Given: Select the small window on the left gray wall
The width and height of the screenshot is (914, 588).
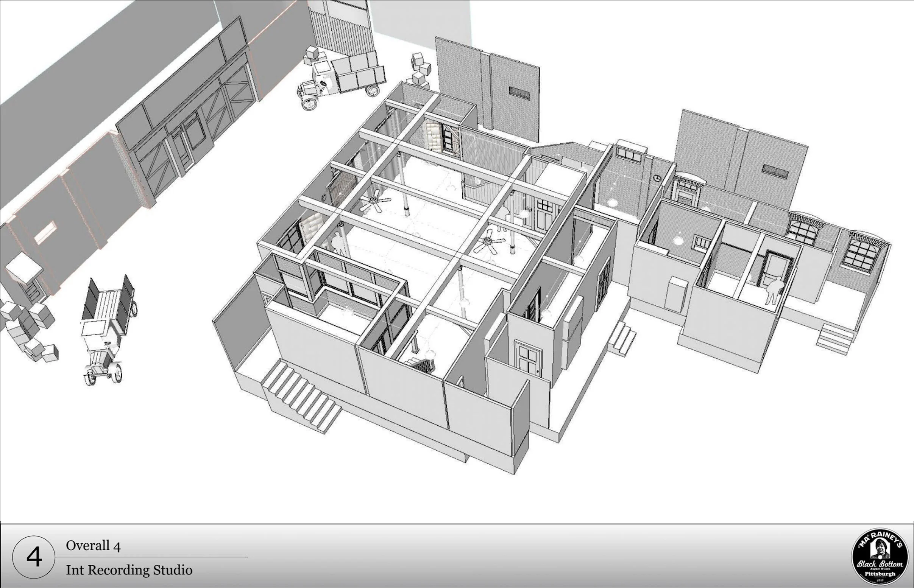Looking at the screenshot, I should click(x=45, y=233).
